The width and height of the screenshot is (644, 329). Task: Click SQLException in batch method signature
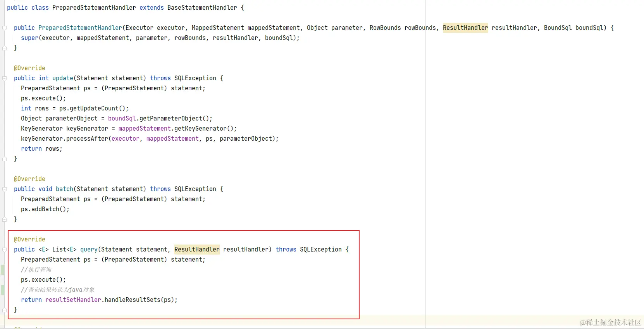(x=195, y=189)
